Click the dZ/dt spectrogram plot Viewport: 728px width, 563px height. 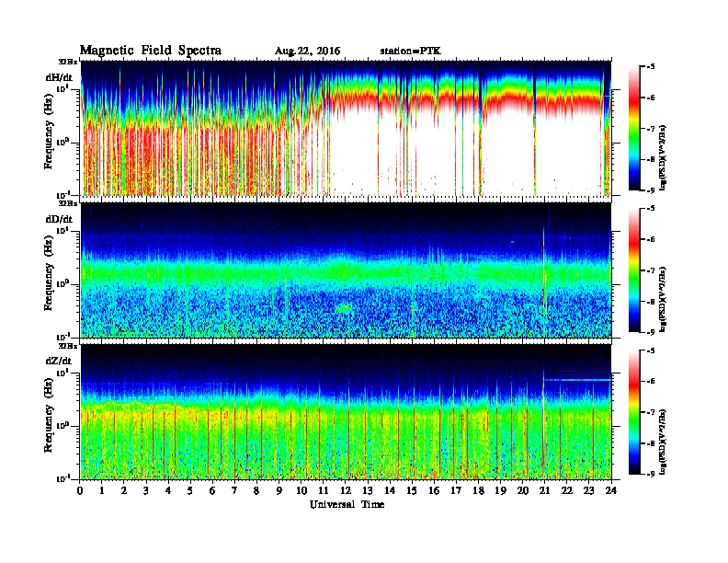[346, 412]
